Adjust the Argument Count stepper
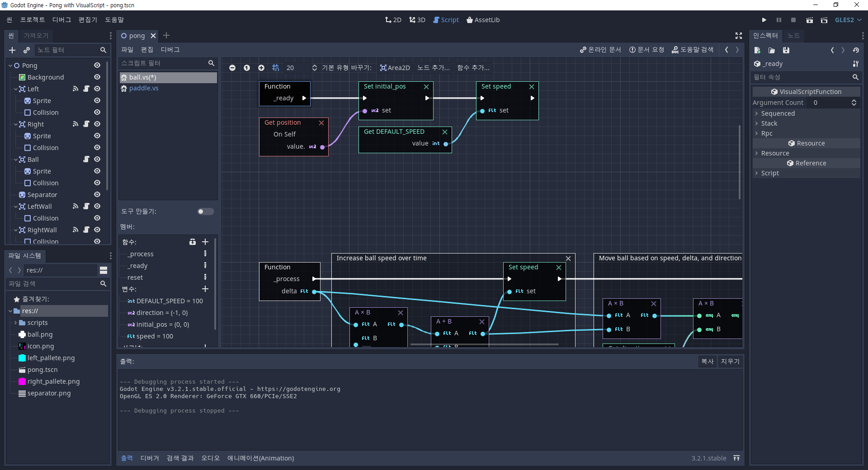Viewport: 868px width, 470px height. click(x=854, y=103)
